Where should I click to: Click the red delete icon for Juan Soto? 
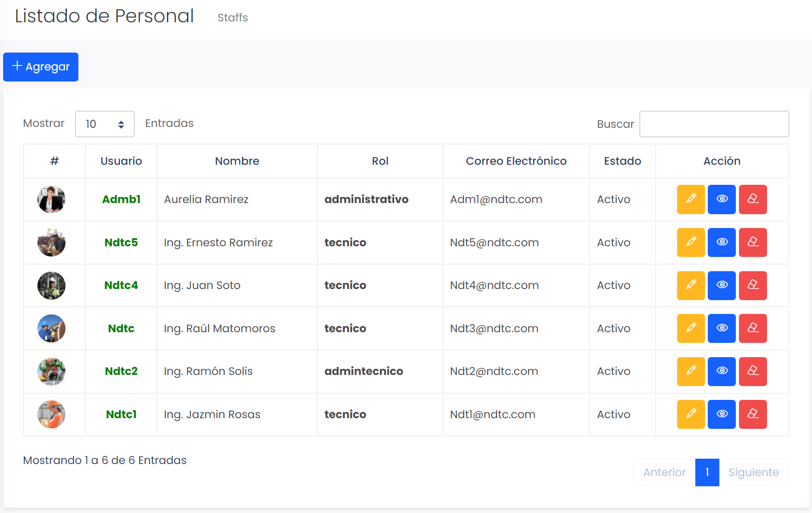click(x=752, y=285)
